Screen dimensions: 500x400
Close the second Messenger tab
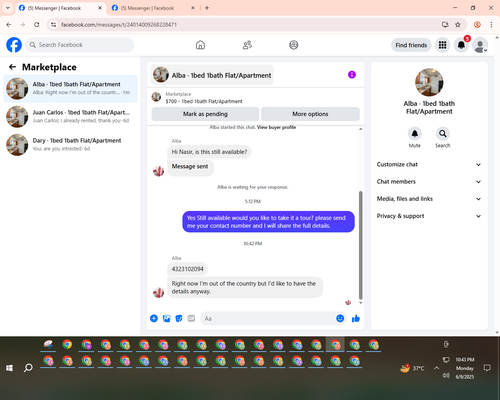[x=193, y=8]
